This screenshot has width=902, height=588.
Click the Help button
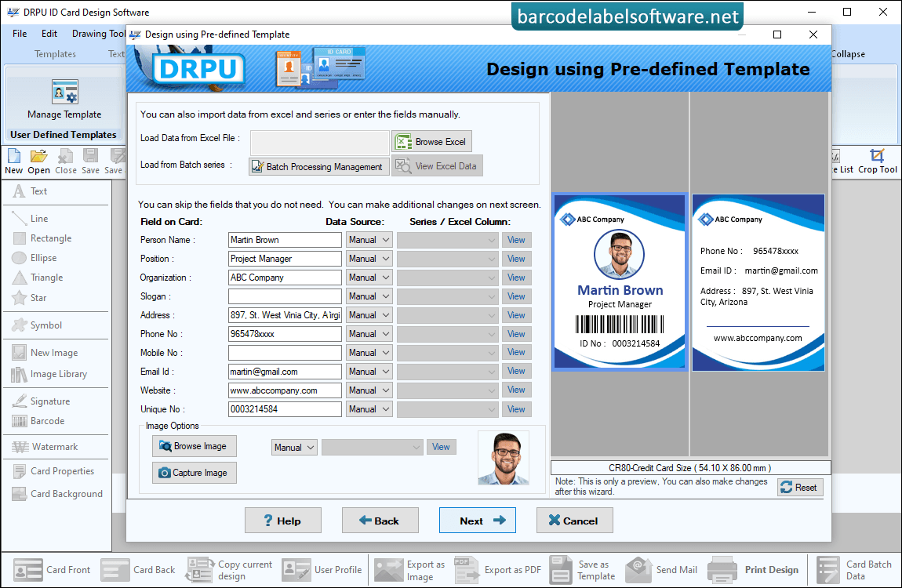283,520
